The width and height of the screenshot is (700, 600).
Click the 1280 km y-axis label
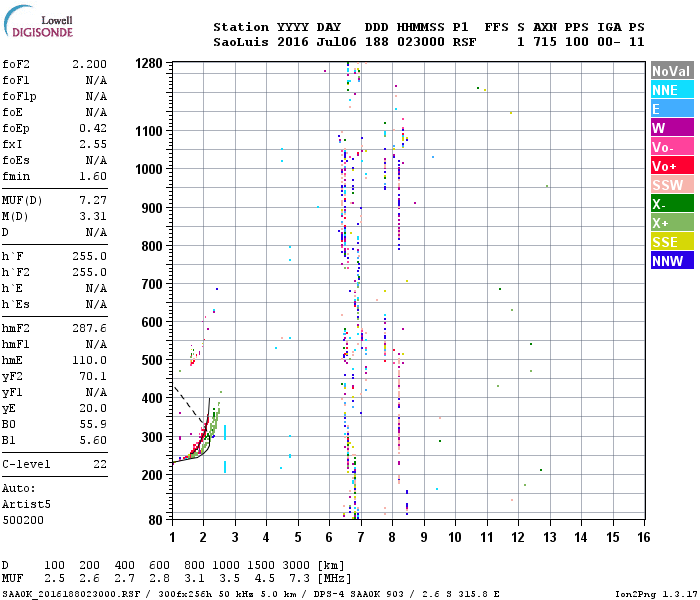pyautogui.click(x=149, y=63)
